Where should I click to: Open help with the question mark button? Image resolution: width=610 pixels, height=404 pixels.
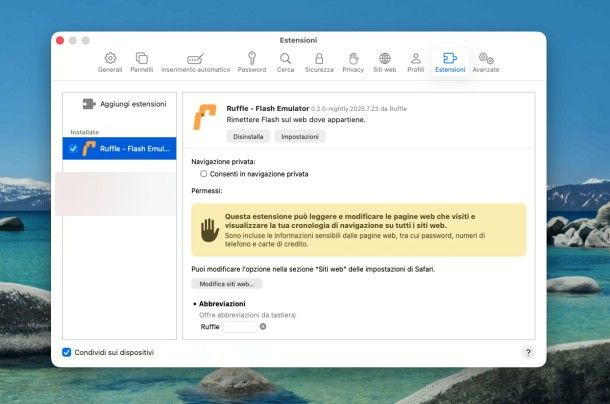pyautogui.click(x=528, y=353)
